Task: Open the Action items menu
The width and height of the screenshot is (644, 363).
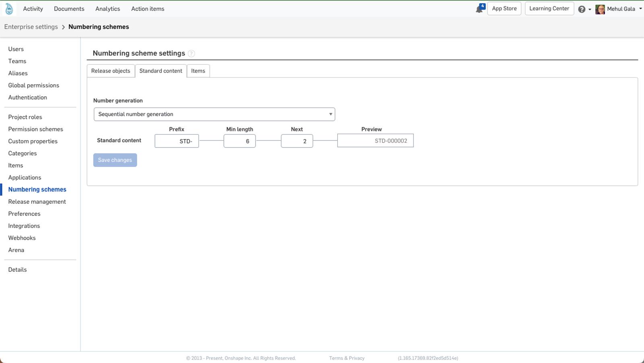Action: (x=147, y=8)
